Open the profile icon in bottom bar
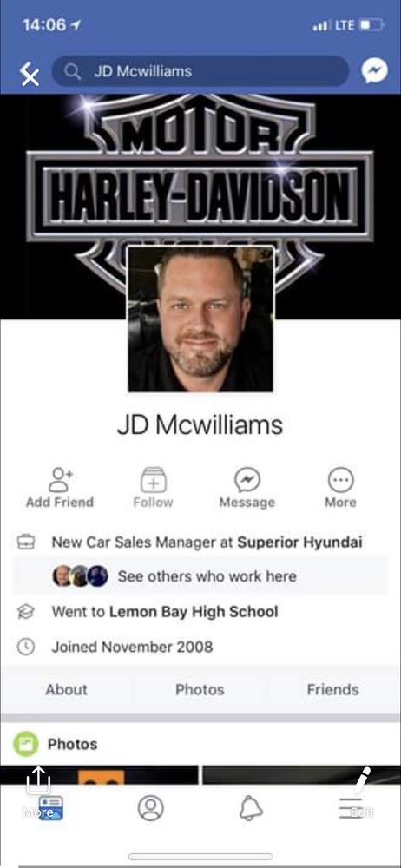This screenshot has width=401, height=868. coord(151,808)
